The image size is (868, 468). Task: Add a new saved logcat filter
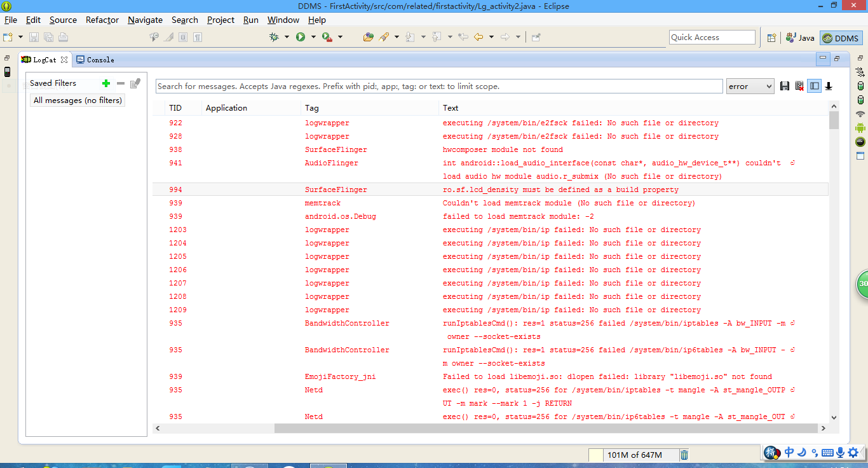106,83
